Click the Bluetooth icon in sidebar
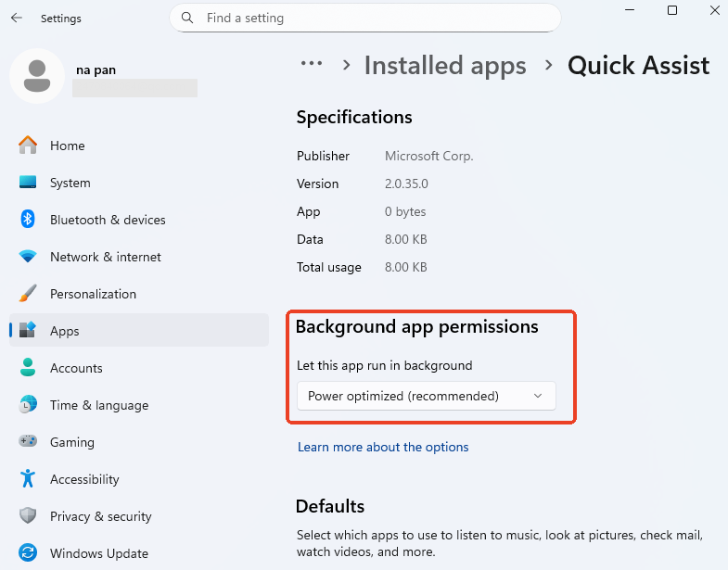Viewport: 728px width, 570px height. coord(28,220)
